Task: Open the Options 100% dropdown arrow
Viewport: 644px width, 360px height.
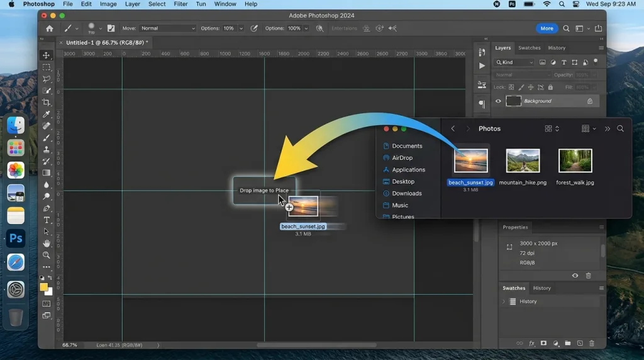Action: click(306, 28)
